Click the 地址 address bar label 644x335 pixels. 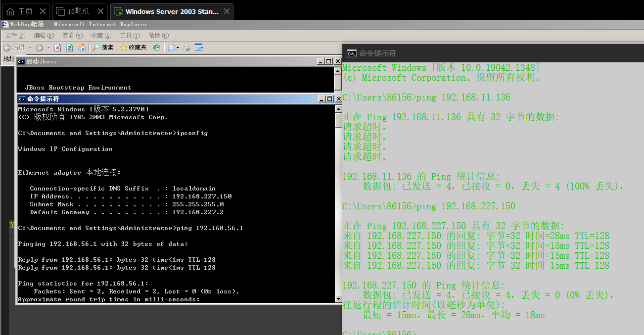[9, 59]
